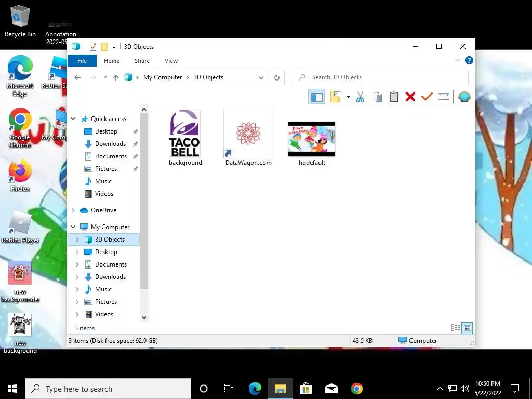Open the Firefox desktop shortcut
The image size is (532, 399).
click(20, 176)
